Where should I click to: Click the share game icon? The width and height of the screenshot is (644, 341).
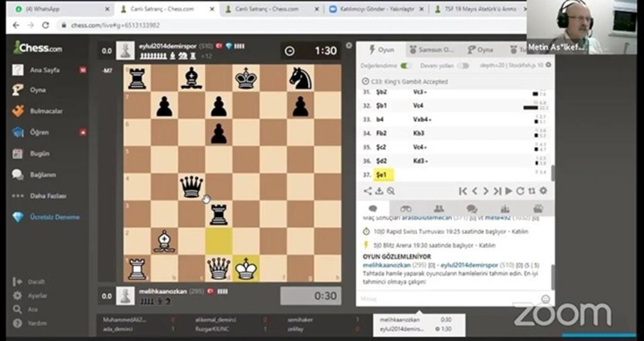coord(368,191)
